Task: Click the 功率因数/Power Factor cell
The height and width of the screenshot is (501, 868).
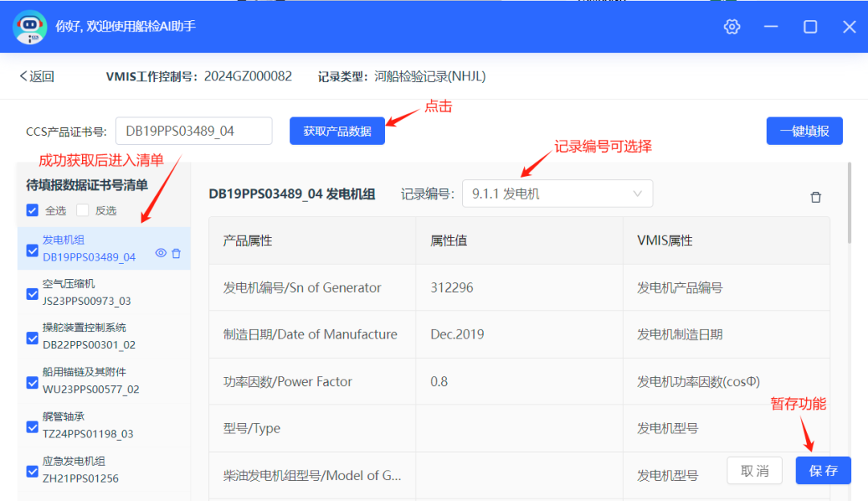Action: tap(312, 381)
